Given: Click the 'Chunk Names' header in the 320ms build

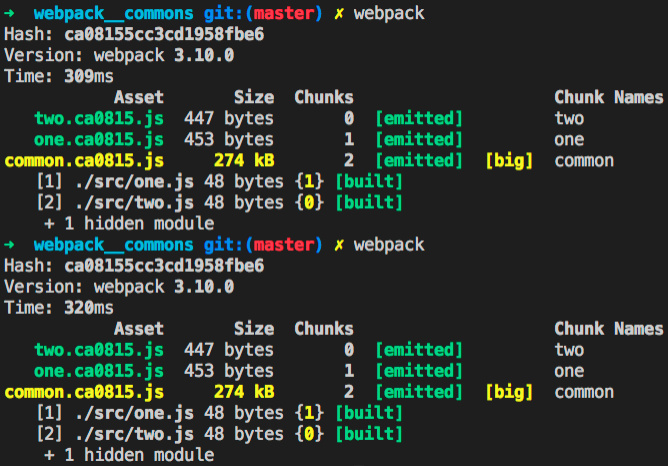Looking at the screenshot, I should pyautogui.click(x=609, y=328).
